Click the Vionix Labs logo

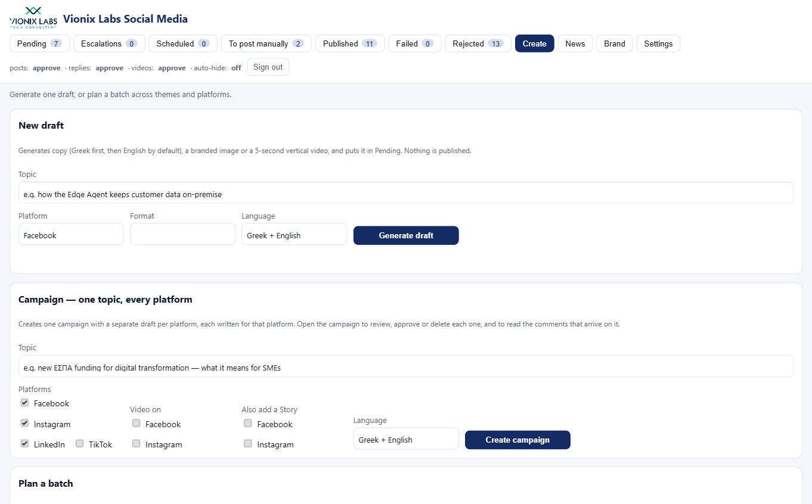tap(33, 18)
